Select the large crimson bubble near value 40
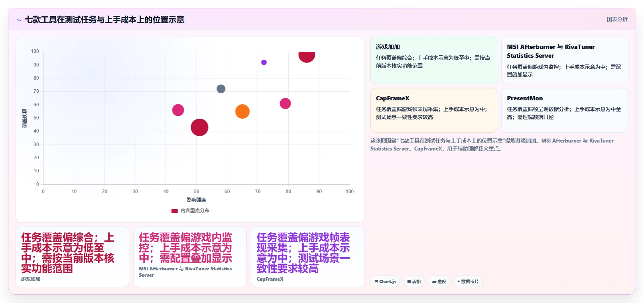This screenshot has width=644, height=303. [199, 127]
